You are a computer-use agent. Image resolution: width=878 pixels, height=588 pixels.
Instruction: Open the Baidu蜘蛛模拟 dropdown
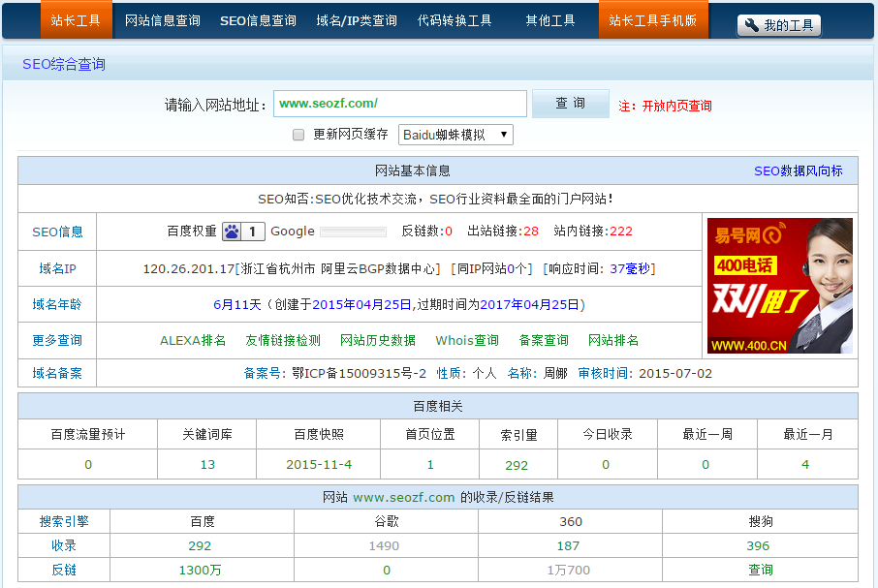click(x=455, y=135)
